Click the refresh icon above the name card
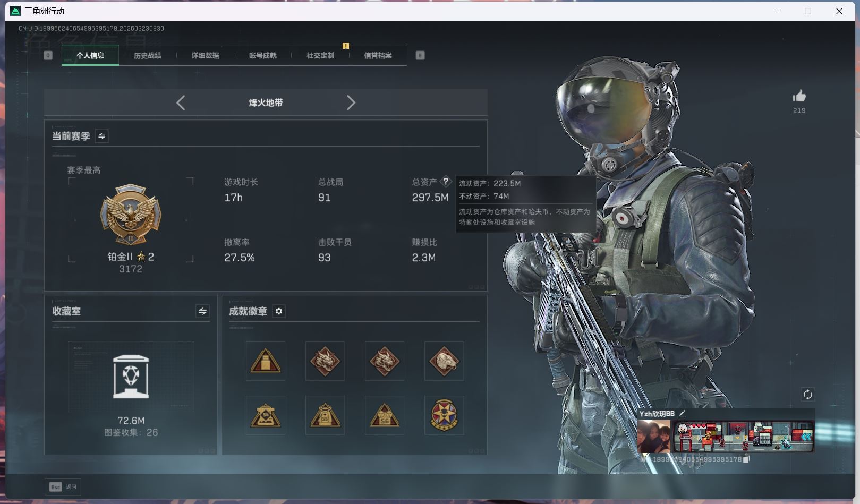 [807, 394]
